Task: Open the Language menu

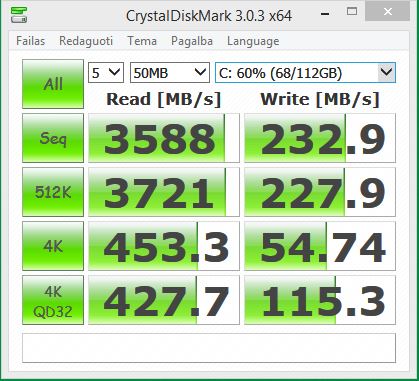Action: click(x=253, y=41)
